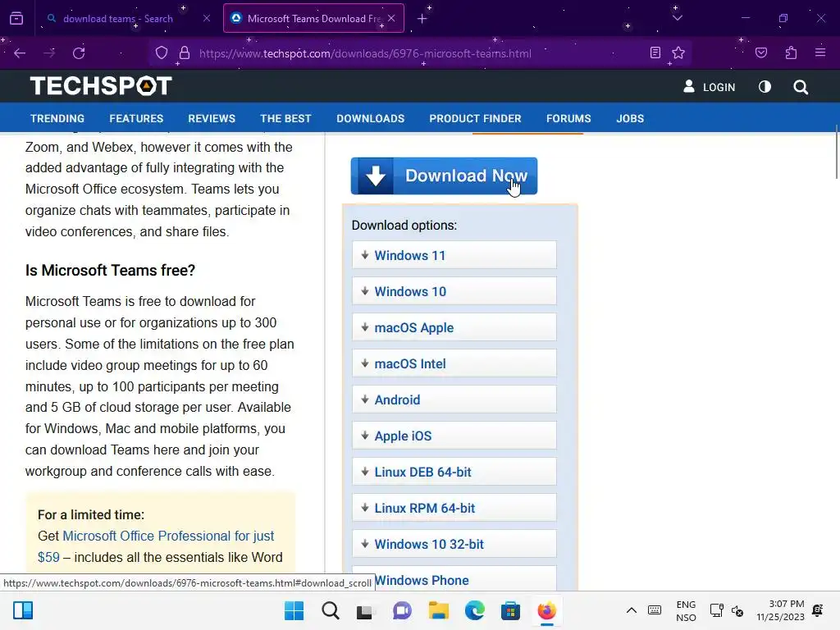Open Chat app on taskbar
The height and width of the screenshot is (630, 840).
[402, 610]
